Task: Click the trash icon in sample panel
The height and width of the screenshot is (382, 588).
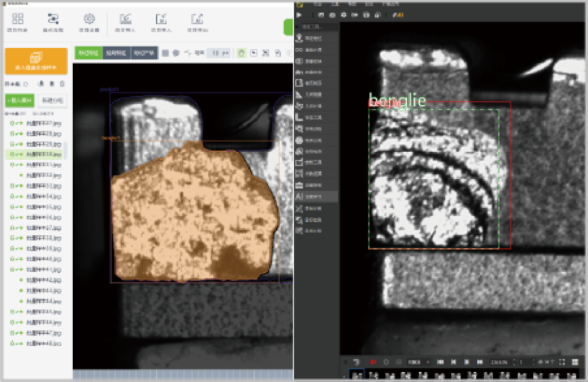Action: (x=62, y=83)
